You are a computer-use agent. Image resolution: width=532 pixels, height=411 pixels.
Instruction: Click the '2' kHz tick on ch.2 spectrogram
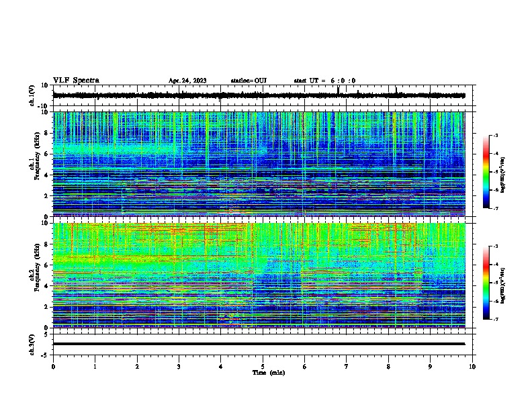coord(47,307)
